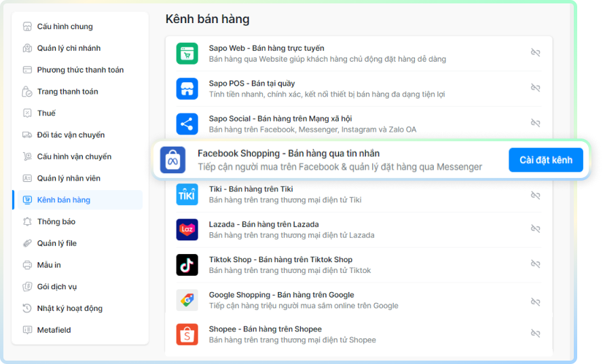Viewport: 603px width, 364px height.
Task: Click the Nhật ký hoạt động history icon
Action: pos(27,308)
